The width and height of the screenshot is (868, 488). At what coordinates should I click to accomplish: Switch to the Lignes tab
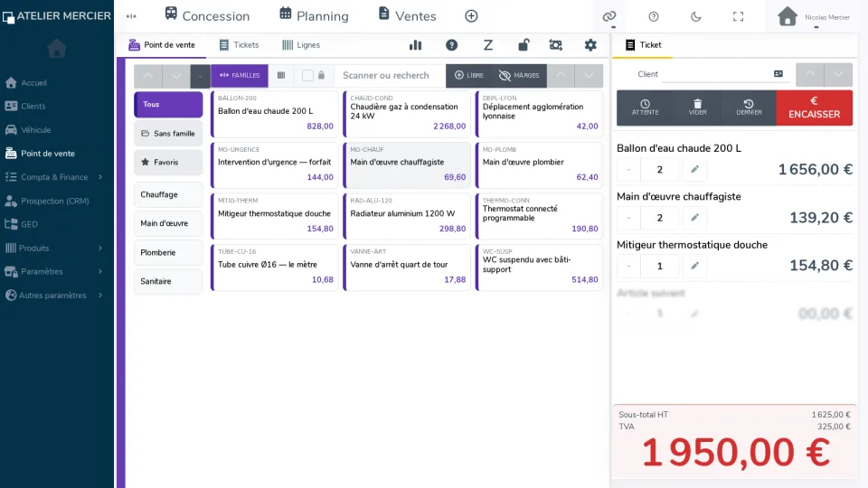[301, 45]
